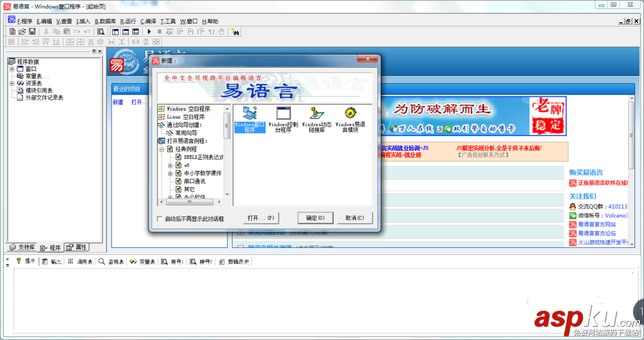The height and width of the screenshot is (340, 644).
Task: Open the 监视表 watch table tab
Action: point(111,261)
